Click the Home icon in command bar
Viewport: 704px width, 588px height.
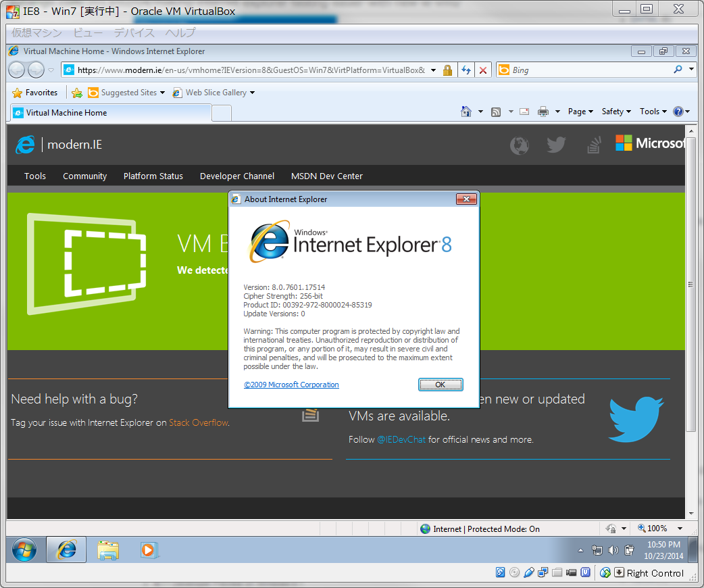tap(466, 112)
